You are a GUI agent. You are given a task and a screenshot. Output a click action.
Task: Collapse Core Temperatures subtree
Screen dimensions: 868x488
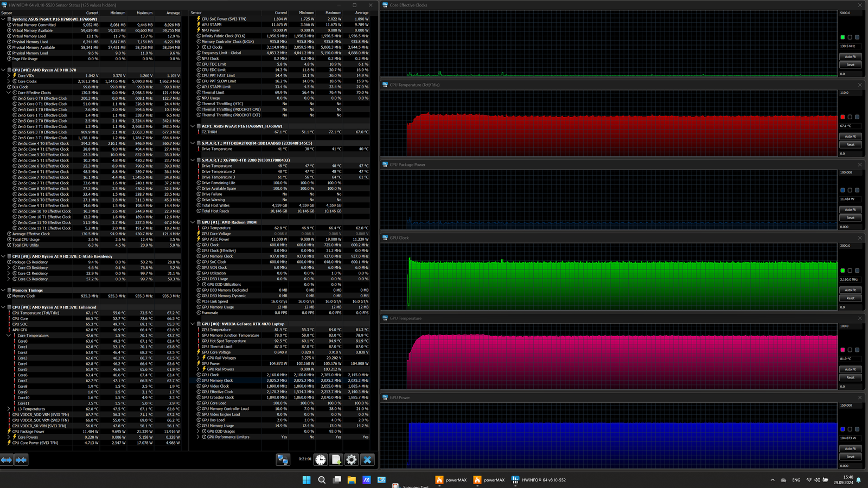point(9,336)
